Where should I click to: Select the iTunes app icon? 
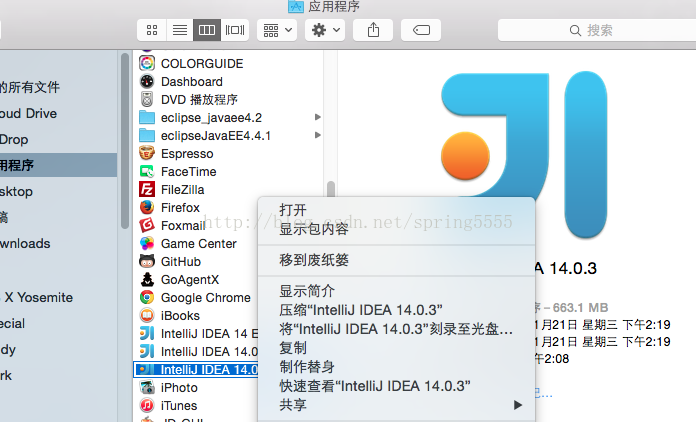tap(147, 405)
